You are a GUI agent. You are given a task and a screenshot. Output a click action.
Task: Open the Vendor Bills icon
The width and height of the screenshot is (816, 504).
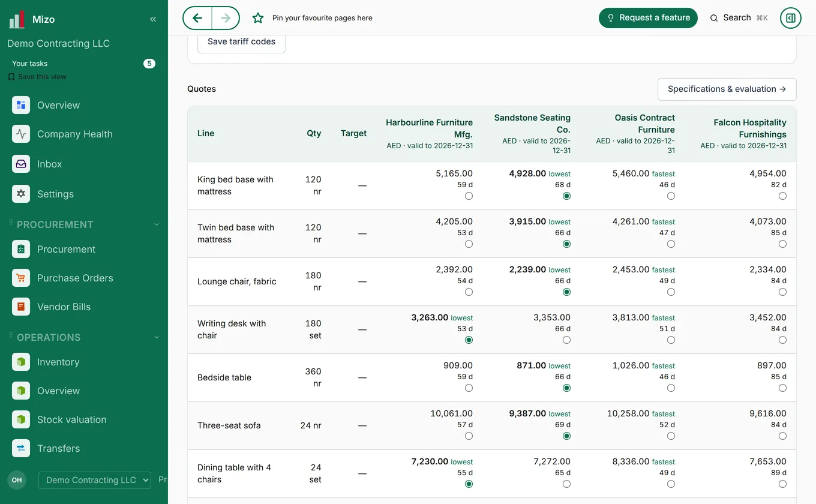21,307
